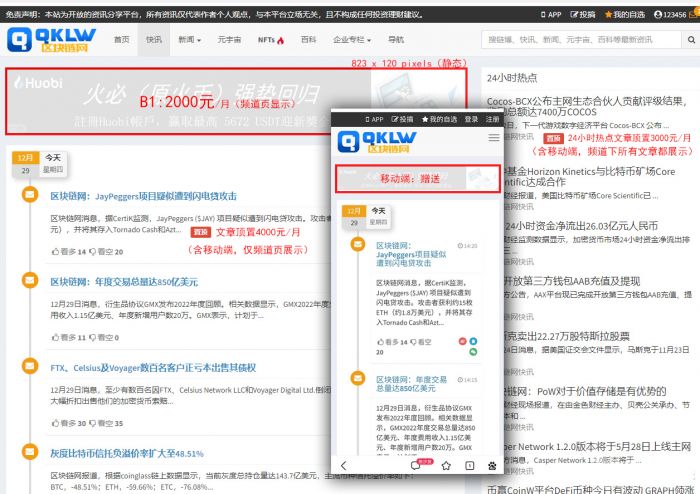The height and width of the screenshot is (494, 700).
Task: Click star favorite icon in mobile bottom bar
Action: click(x=446, y=465)
